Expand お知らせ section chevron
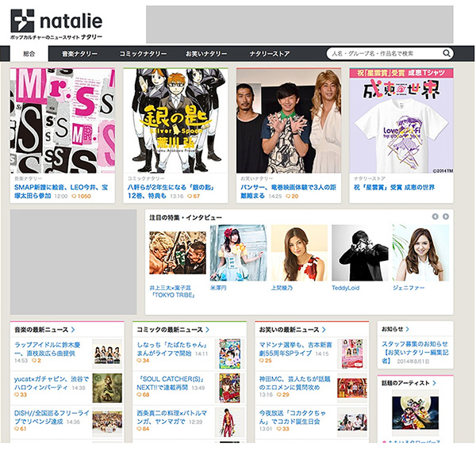 407,329
